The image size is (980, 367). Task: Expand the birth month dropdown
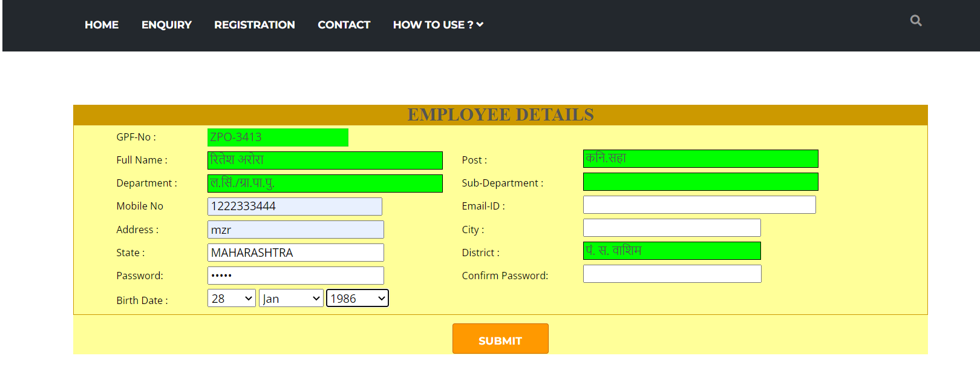tap(291, 299)
